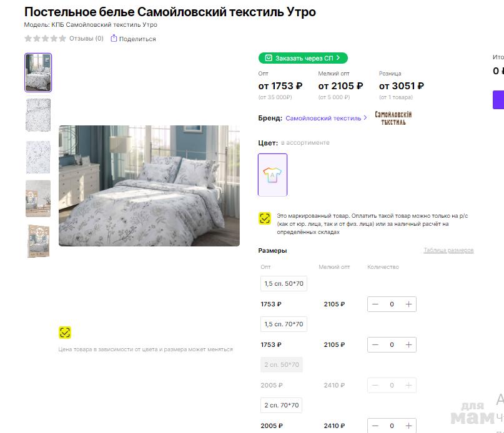Click the yellow marked-goods icon beside the notice
This screenshot has height=433, width=504.
coord(265,218)
